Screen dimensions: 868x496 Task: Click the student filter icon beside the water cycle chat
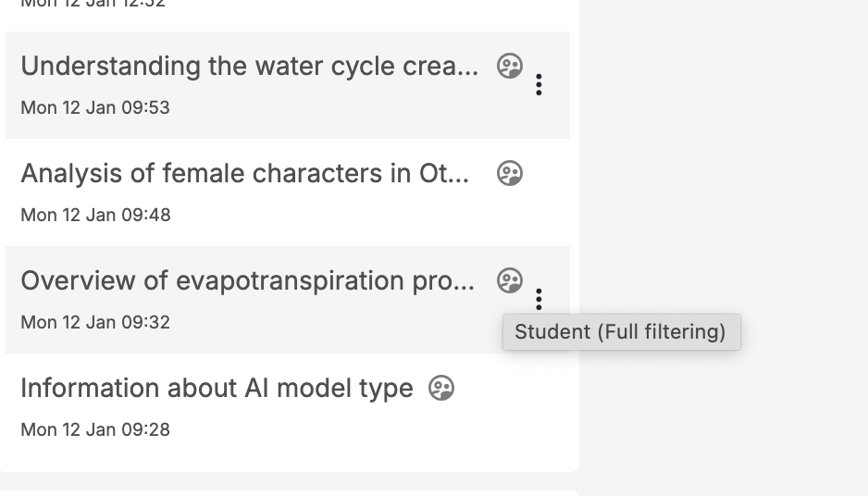[510, 66]
